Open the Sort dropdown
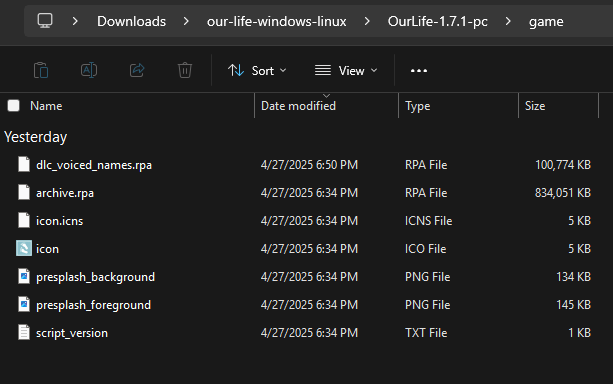This screenshot has height=384, width=613. pyautogui.click(x=257, y=71)
